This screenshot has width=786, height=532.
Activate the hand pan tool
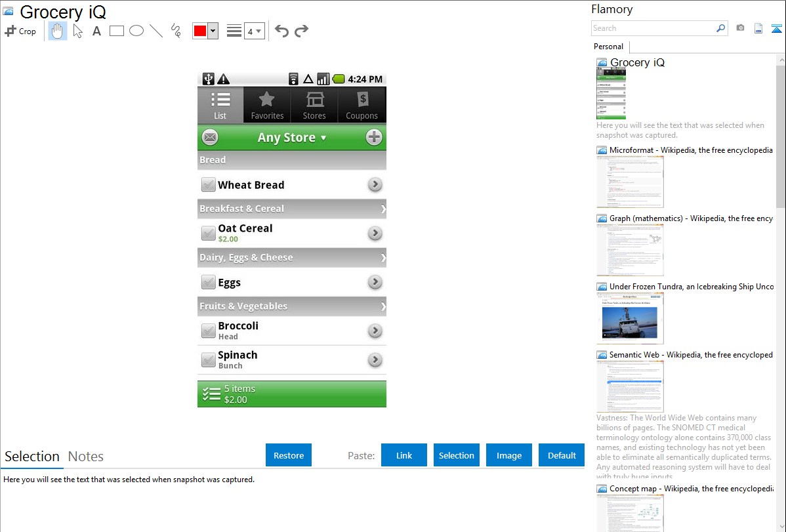[57, 31]
